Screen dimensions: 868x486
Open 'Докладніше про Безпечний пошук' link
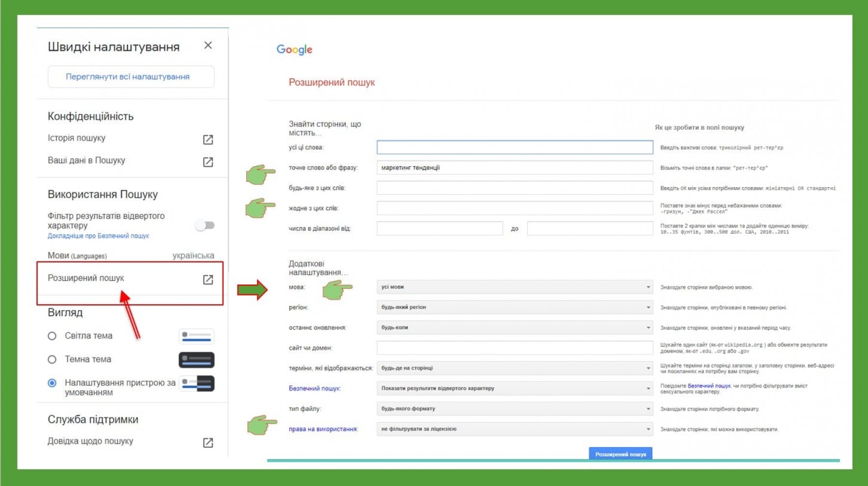[98, 236]
